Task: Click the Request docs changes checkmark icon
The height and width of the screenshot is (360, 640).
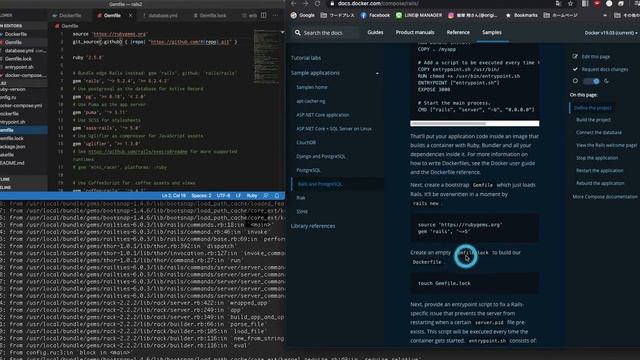Action: pos(575,69)
